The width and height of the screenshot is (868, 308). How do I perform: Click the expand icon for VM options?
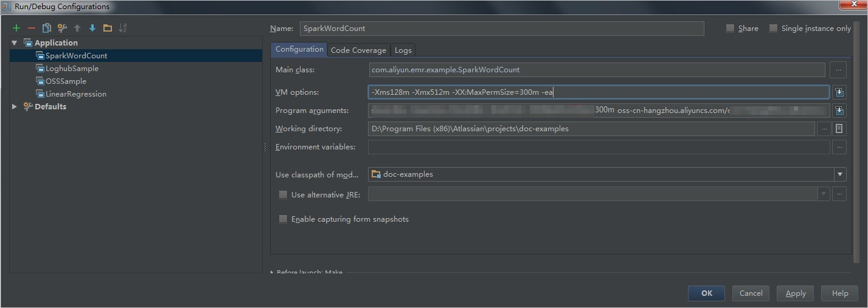click(839, 92)
